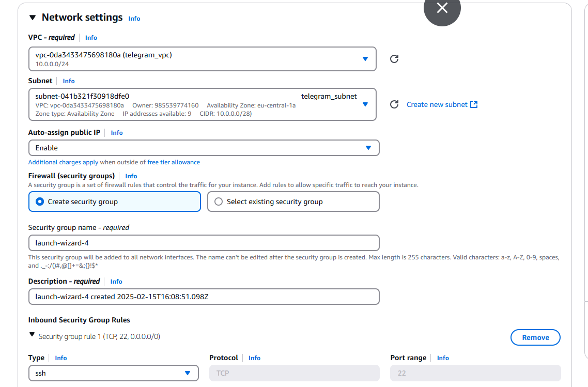Open the Subnet dropdown
The height and width of the screenshot is (387, 588).
tap(203, 104)
